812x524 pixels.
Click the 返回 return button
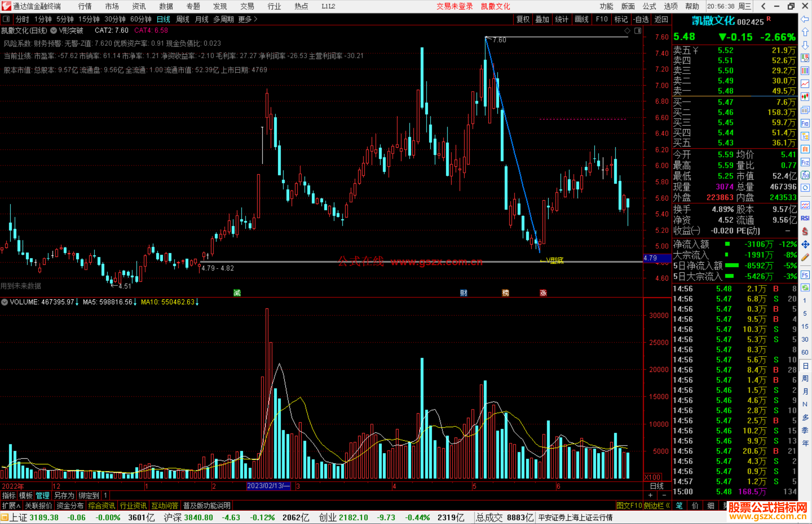[661, 19]
